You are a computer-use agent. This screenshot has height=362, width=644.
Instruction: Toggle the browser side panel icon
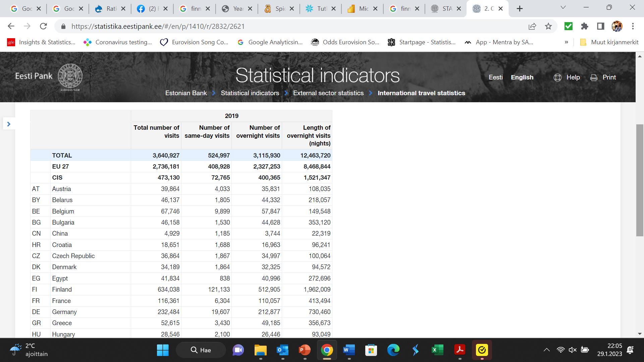(x=601, y=26)
